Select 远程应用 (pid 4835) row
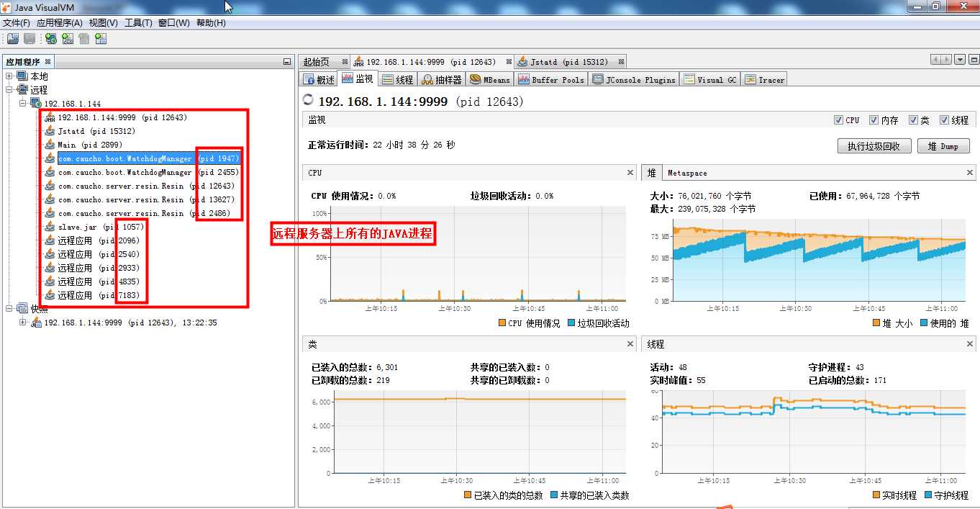Viewport: 980px width, 509px height. [x=99, y=281]
